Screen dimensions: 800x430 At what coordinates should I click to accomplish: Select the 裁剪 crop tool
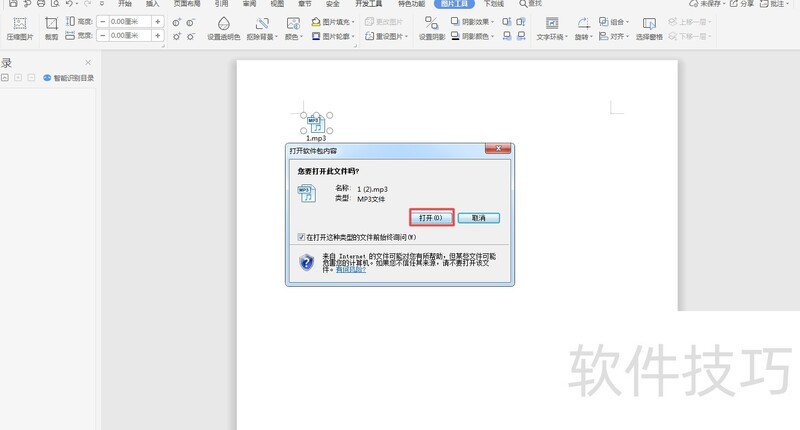click(51, 24)
